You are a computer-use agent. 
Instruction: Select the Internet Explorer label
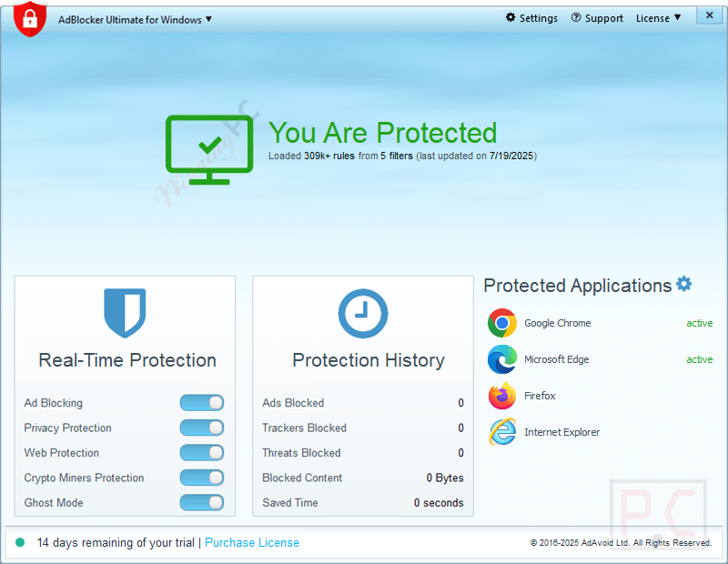point(562,432)
